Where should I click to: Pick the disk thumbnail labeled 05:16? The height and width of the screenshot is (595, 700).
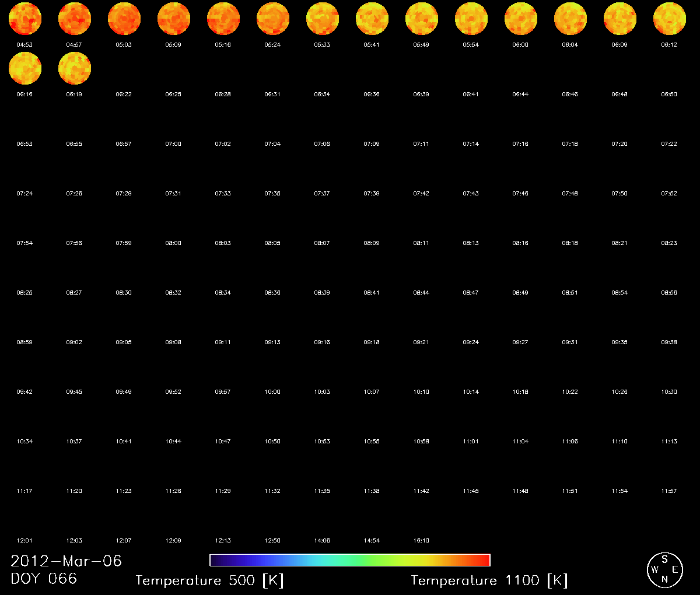tap(223, 19)
